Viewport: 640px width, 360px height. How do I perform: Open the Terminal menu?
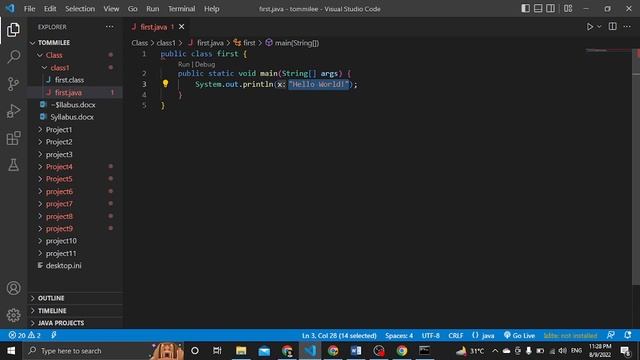click(x=182, y=9)
